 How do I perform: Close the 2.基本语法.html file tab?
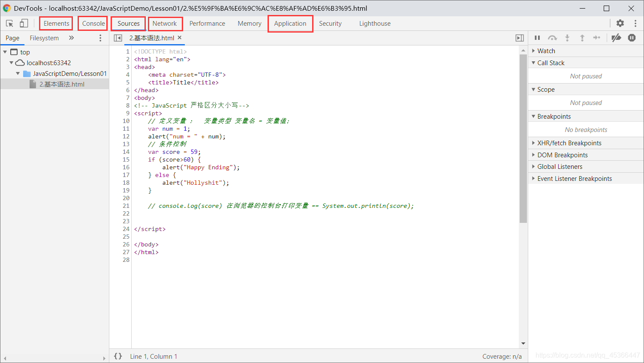(180, 38)
